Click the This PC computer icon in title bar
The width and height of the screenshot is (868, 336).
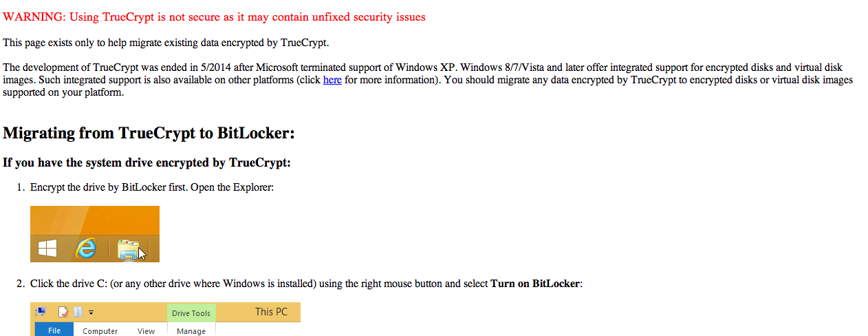(x=41, y=312)
